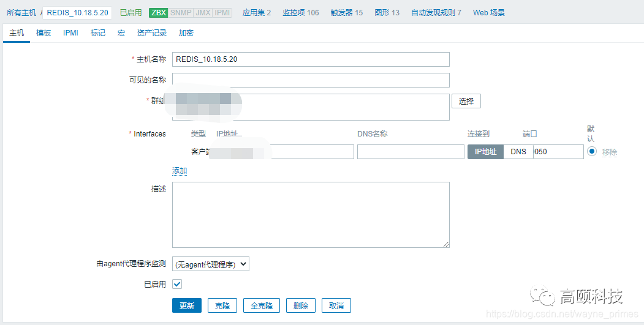Open 应用集 2 link
644x325 pixels.
257,13
